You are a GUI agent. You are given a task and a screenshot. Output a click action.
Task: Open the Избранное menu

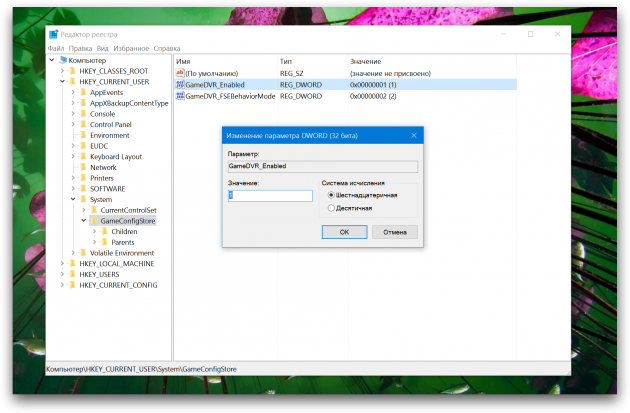coord(131,48)
